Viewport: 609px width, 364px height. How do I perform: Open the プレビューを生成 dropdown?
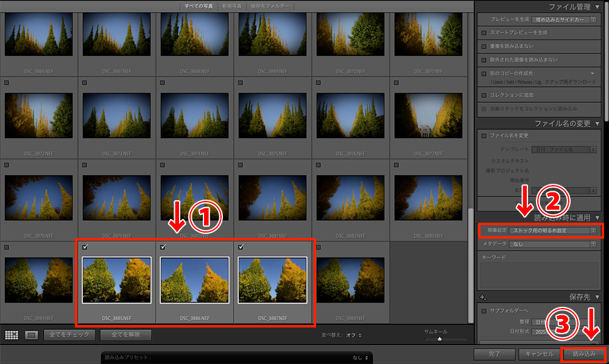566,20
